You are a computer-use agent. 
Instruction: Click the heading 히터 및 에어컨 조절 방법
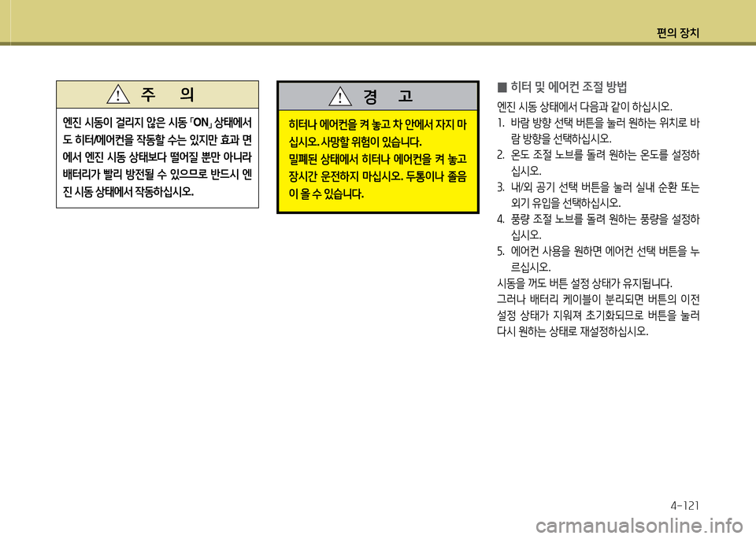pos(569,87)
